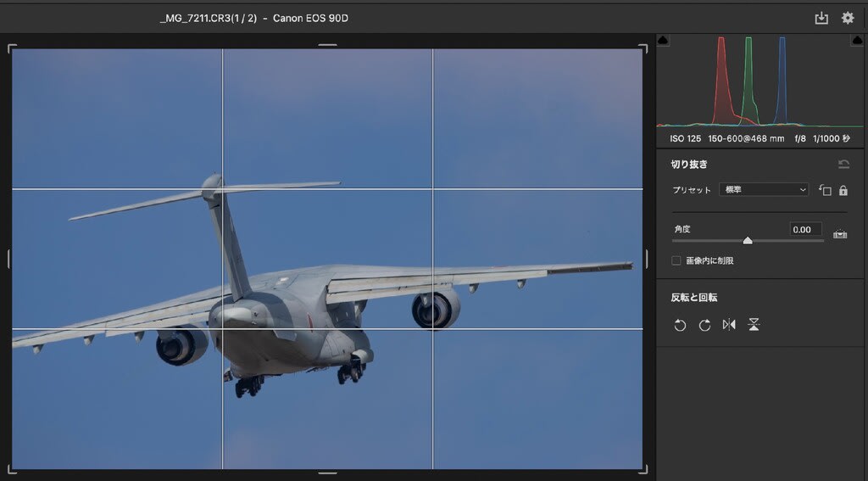Reset the crop with undo arrow icon
The width and height of the screenshot is (868, 481).
[x=843, y=164]
